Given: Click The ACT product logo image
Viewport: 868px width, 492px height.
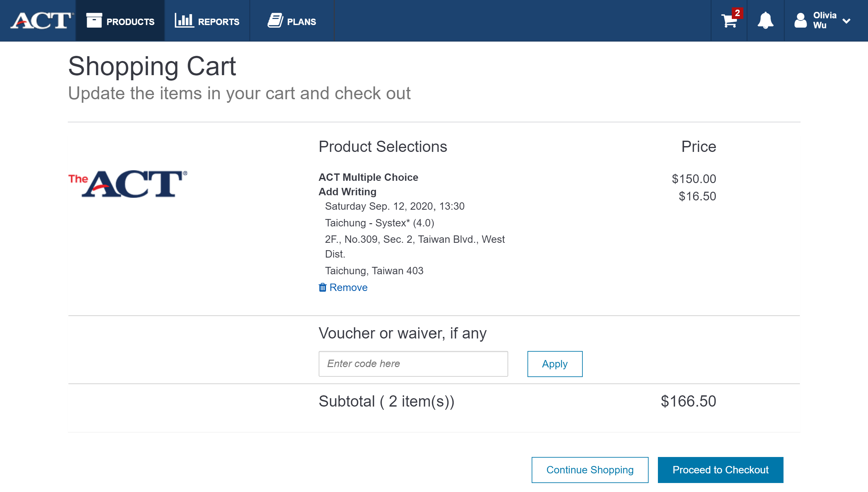Looking at the screenshot, I should point(128,184).
